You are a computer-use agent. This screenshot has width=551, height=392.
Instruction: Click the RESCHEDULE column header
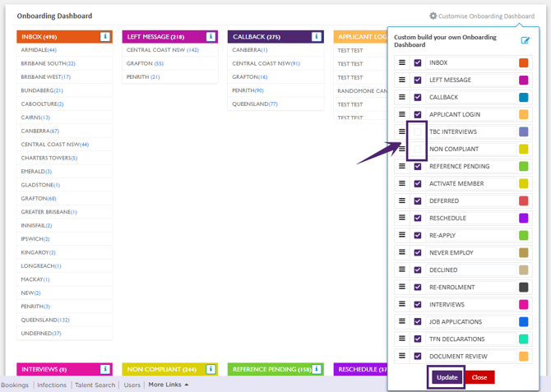pyautogui.click(x=360, y=369)
